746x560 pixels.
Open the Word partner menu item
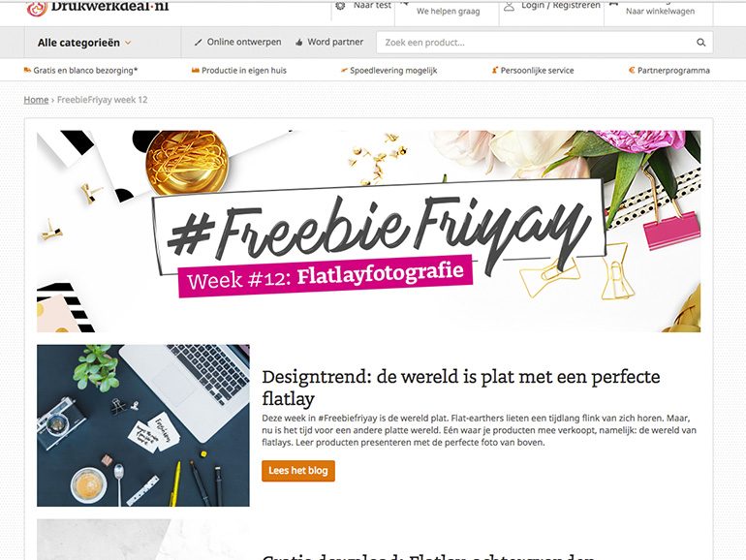(x=329, y=42)
